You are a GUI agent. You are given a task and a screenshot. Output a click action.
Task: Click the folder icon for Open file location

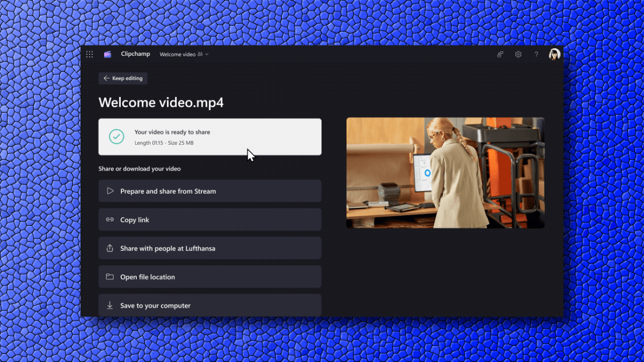pyautogui.click(x=110, y=277)
